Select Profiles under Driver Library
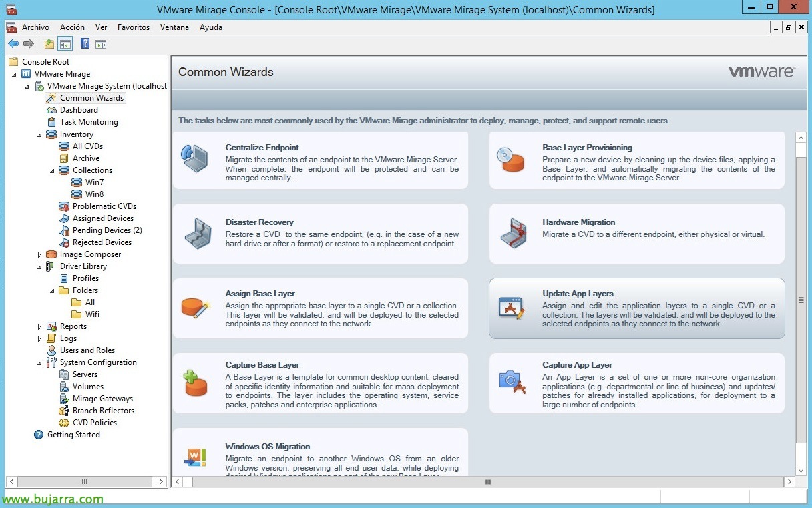Image resolution: width=812 pixels, height=508 pixels. (85, 278)
